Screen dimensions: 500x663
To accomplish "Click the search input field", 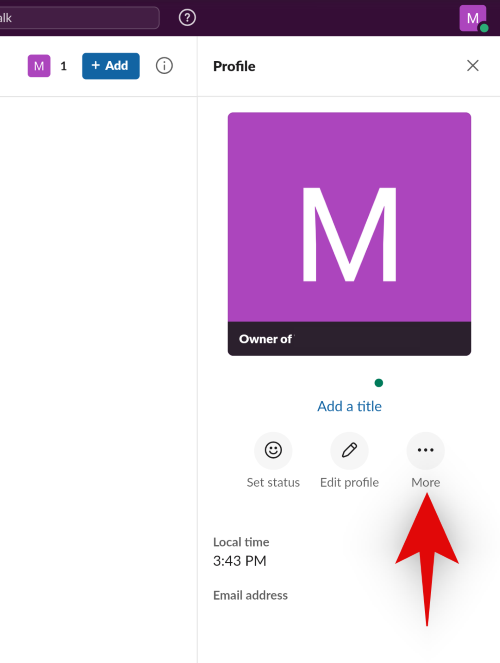I will [79, 18].
